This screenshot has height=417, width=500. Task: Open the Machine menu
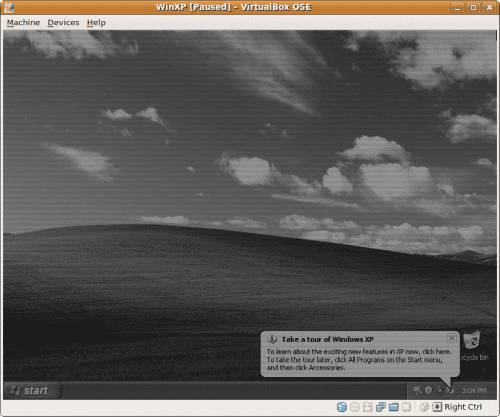(x=23, y=23)
